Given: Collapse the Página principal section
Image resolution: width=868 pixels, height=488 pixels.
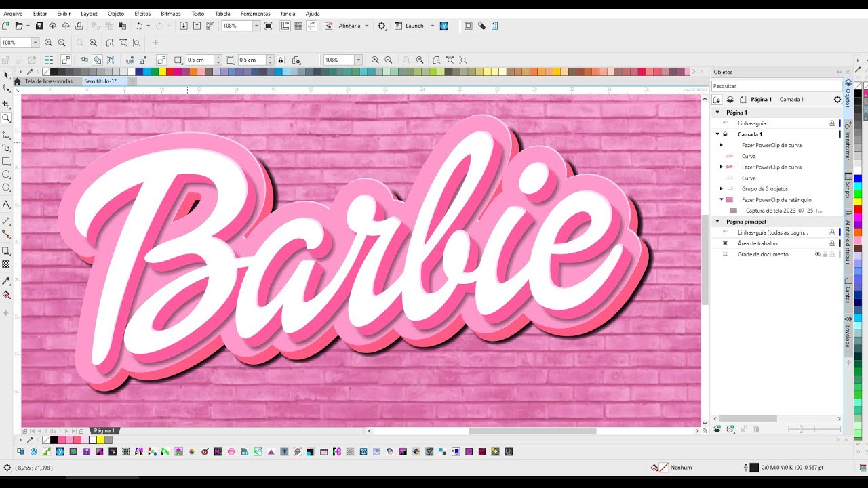Looking at the screenshot, I should 717,221.
